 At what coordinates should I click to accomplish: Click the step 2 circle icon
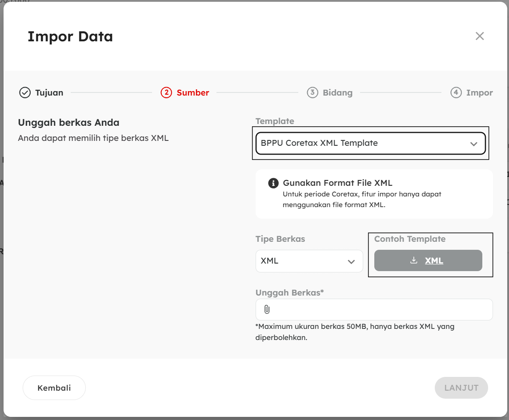[x=166, y=93]
